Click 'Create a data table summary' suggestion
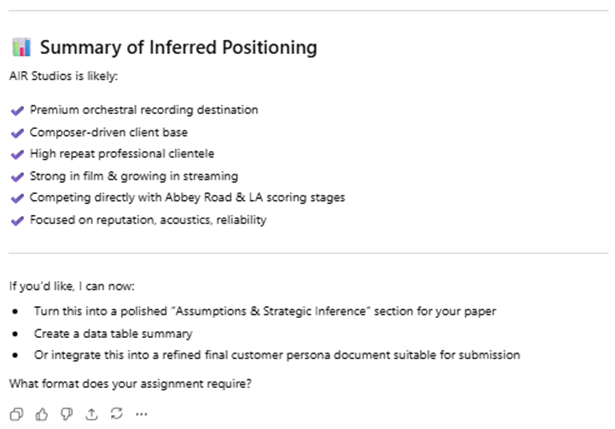 (x=112, y=333)
